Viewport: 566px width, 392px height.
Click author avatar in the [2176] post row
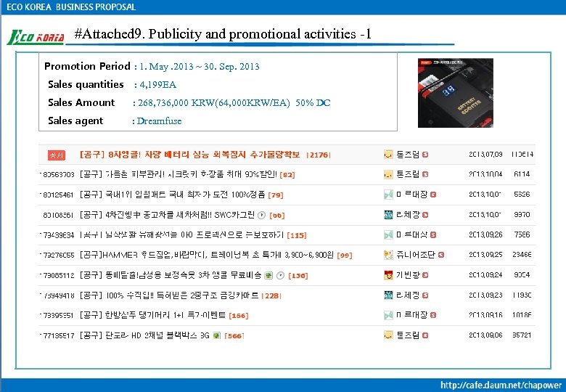point(388,155)
